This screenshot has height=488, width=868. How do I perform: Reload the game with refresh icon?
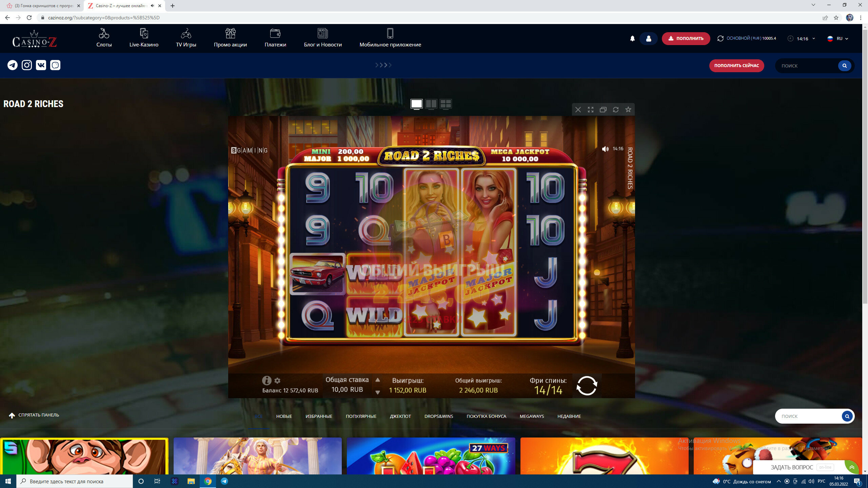[615, 109]
